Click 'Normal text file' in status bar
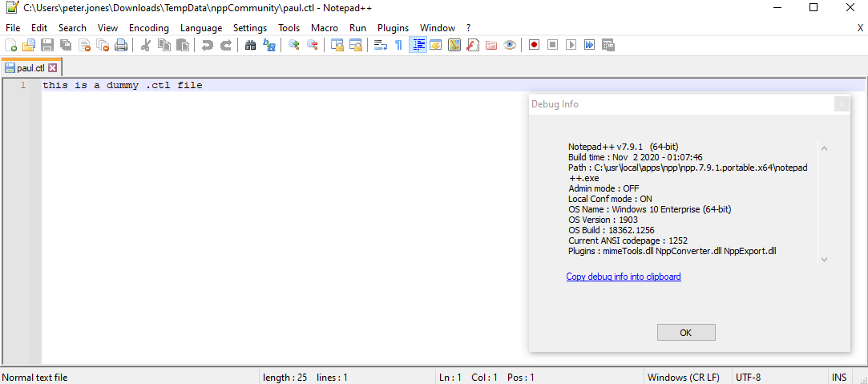This screenshot has height=384, width=868. (35, 378)
